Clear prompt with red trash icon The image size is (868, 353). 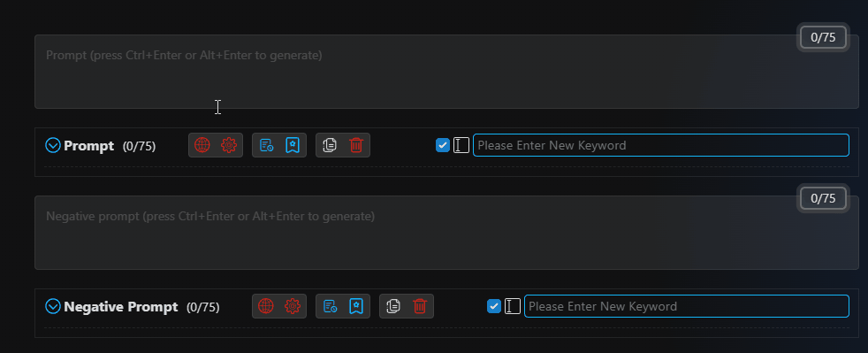pyautogui.click(x=356, y=145)
